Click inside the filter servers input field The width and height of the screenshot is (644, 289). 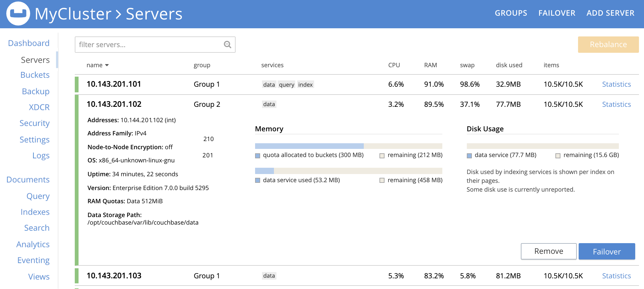point(141,45)
